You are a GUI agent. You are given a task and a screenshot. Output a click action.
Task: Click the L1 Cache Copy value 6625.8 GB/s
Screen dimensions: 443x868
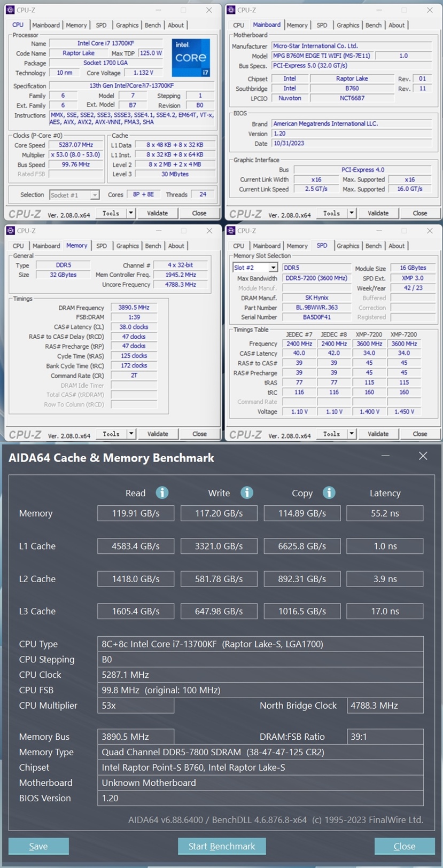(302, 546)
